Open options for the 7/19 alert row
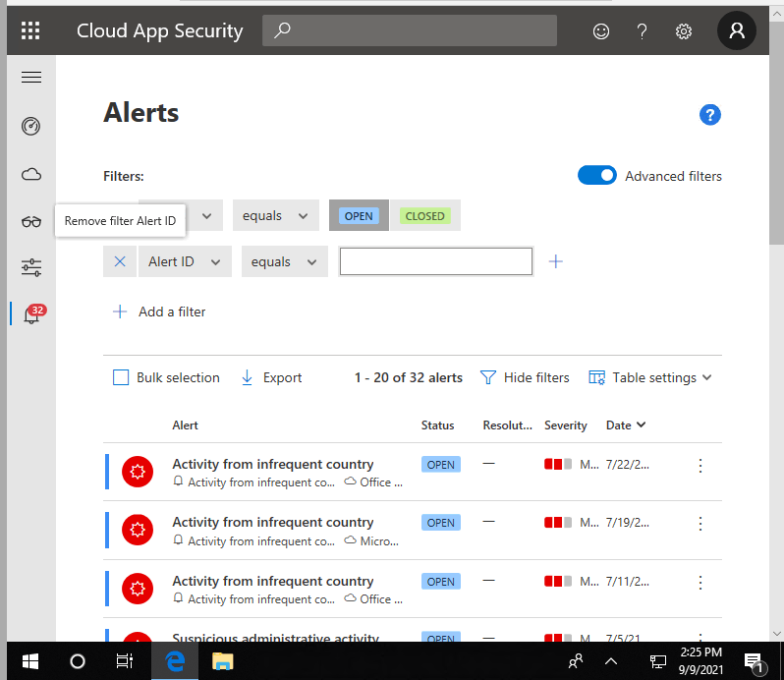Screen dimensions: 784x680 [x=700, y=524]
